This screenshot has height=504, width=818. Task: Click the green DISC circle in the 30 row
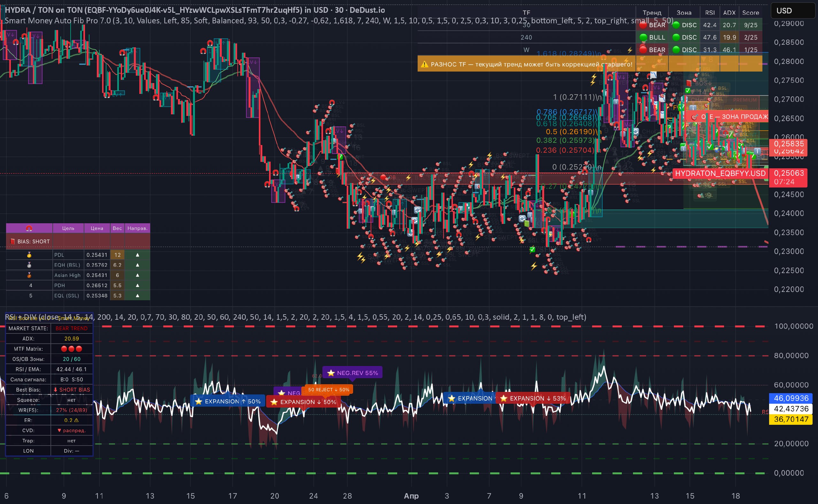point(676,25)
